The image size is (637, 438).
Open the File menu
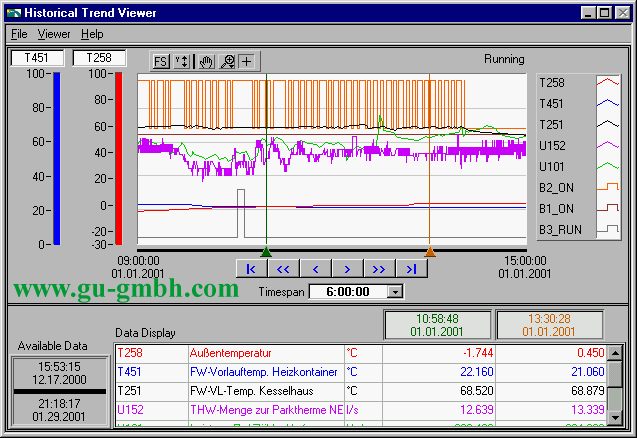pyautogui.click(x=19, y=34)
